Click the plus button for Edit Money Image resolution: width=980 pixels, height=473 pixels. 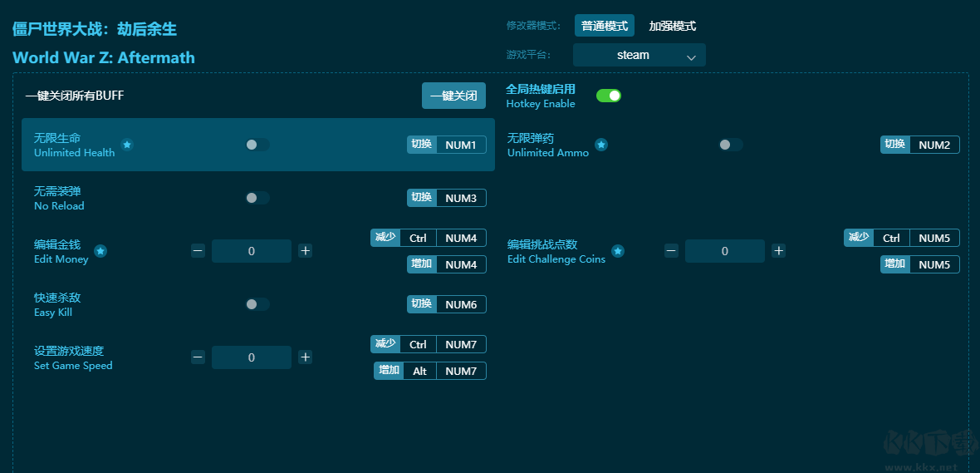305,251
